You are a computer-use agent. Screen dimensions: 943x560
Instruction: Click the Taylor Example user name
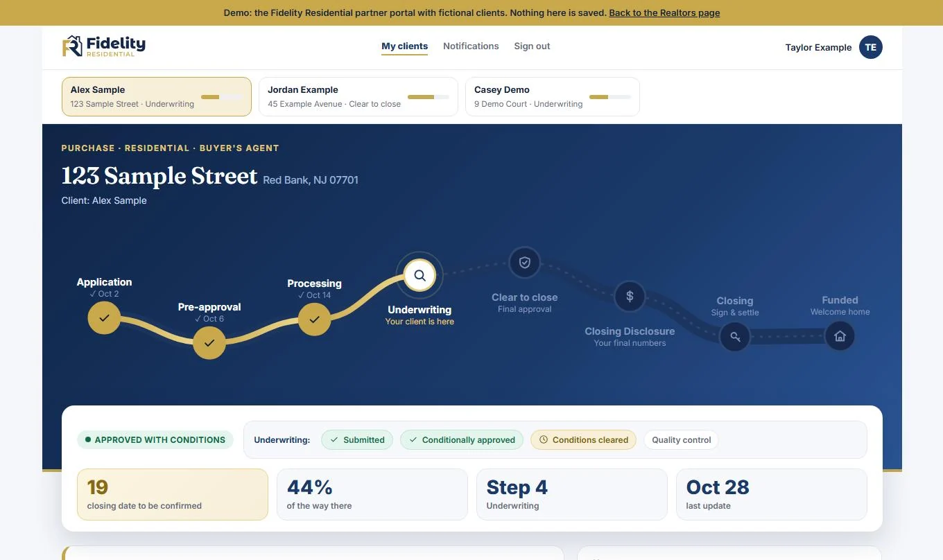[x=818, y=48]
